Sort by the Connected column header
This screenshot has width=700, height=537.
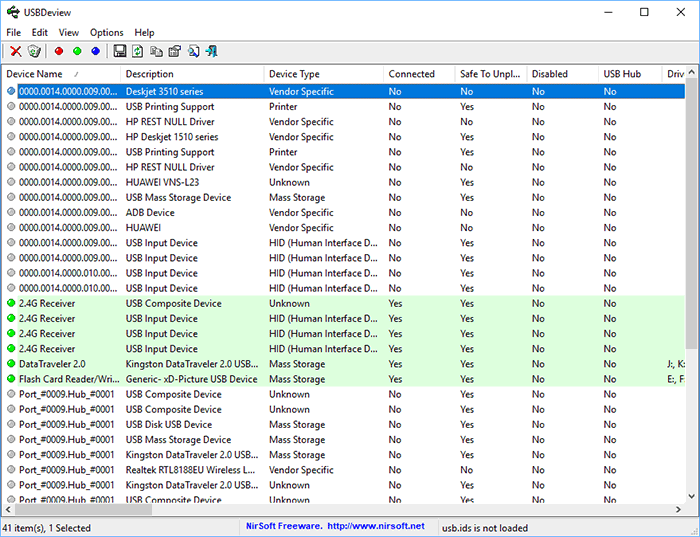pyautogui.click(x=411, y=74)
